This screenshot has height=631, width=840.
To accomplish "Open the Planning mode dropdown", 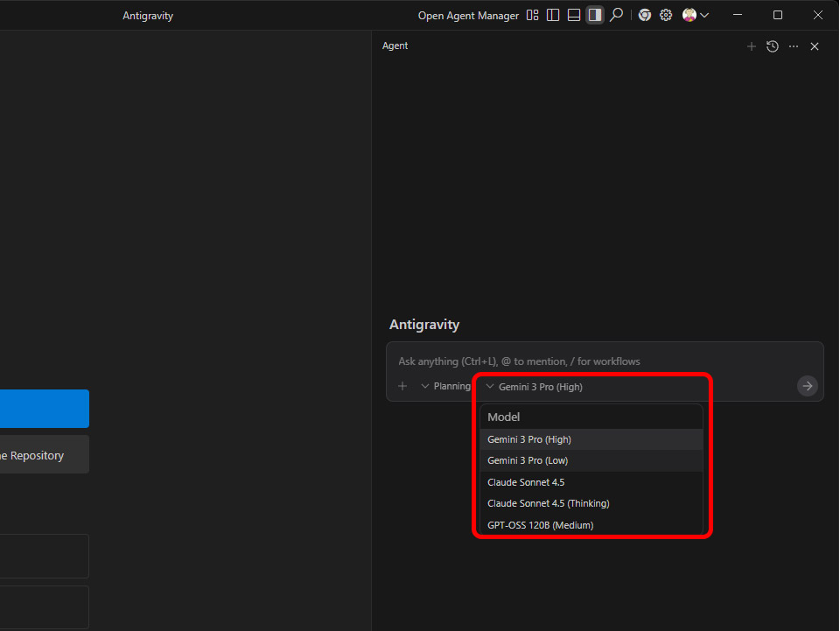I will (x=445, y=386).
